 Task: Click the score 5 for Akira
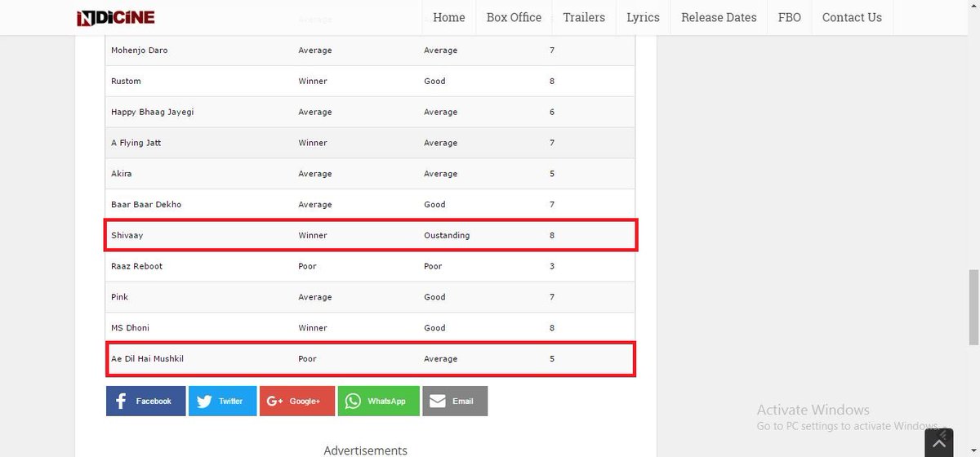click(x=552, y=174)
